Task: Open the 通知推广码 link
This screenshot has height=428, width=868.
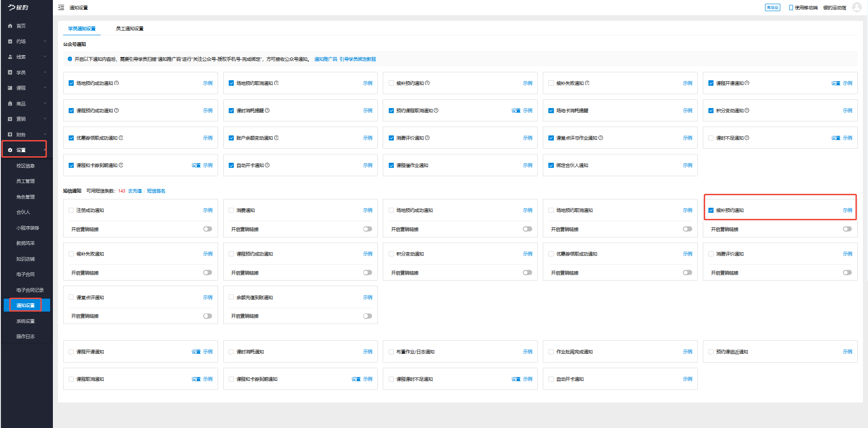Action: pyautogui.click(x=326, y=59)
